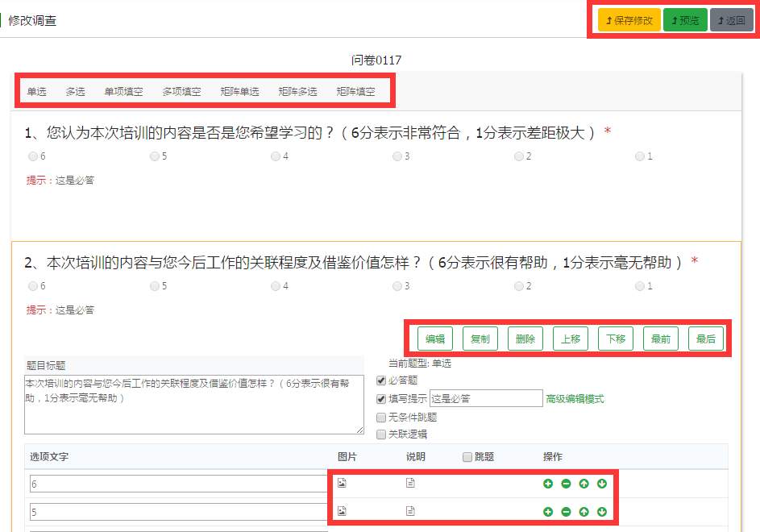
Task: Enable the 无条件跳题 checkbox
Action: [381, 417]
